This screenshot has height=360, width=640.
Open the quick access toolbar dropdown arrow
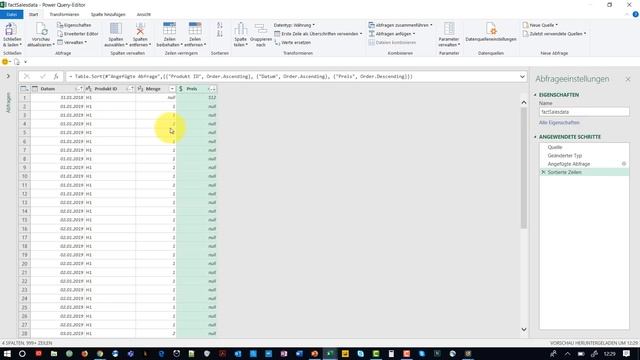click(25, 62)
